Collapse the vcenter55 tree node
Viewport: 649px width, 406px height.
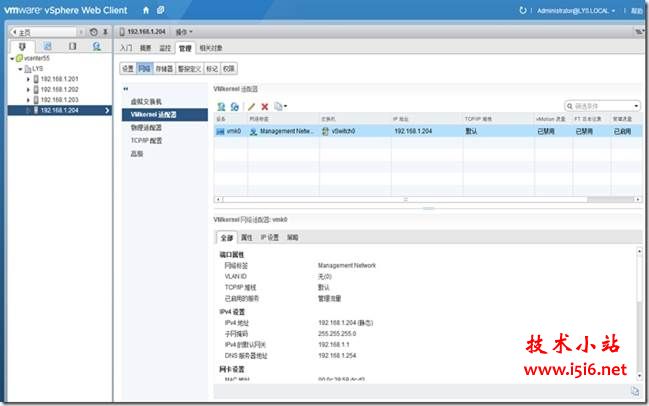(12, 58)
